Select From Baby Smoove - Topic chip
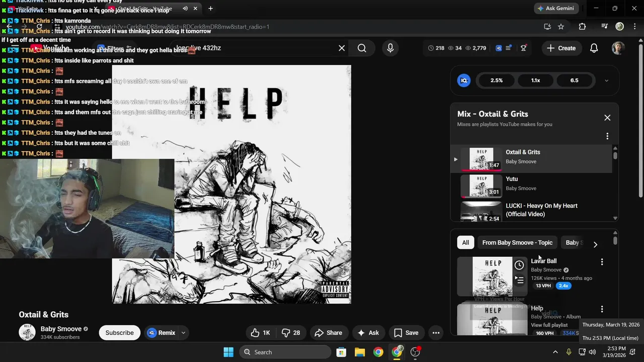The image size is (644, 362). point(517,243)
